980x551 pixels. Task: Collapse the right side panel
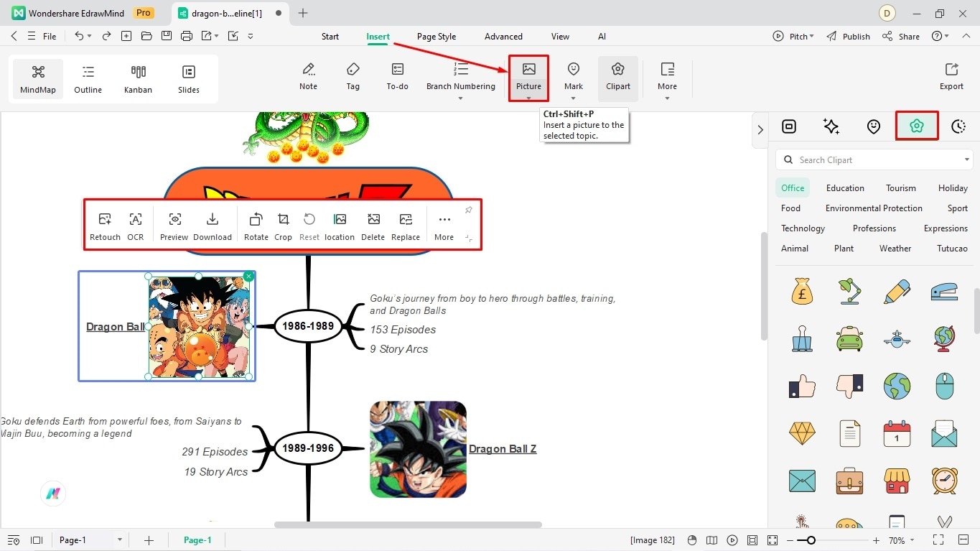(760, 130)
